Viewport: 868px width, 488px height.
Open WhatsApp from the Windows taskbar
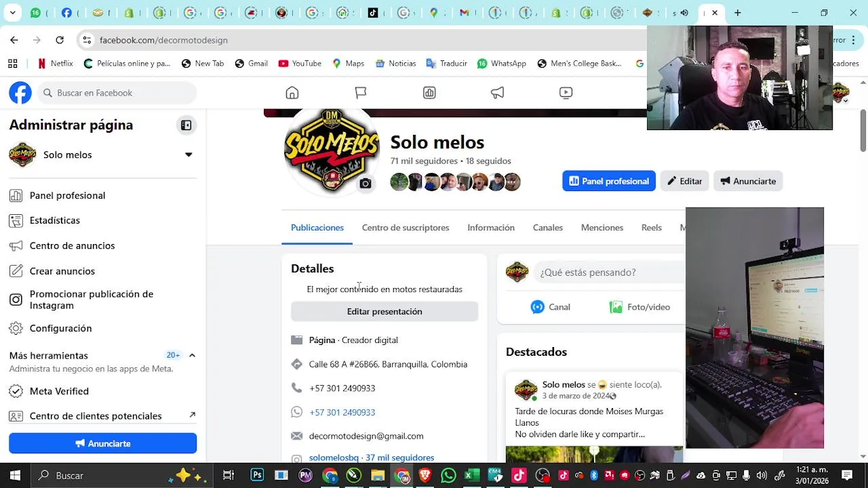(448, 475)
